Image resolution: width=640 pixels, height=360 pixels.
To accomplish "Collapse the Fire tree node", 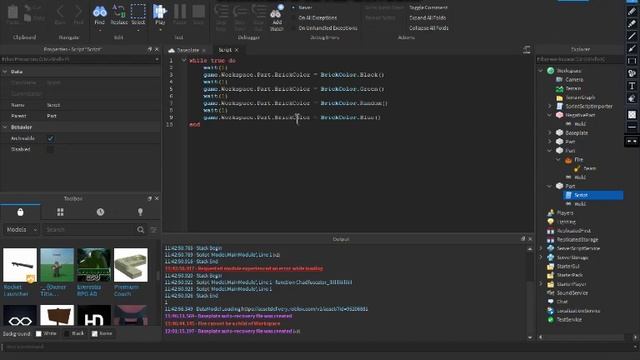I will pyautogui.click(x=558, y=160).
